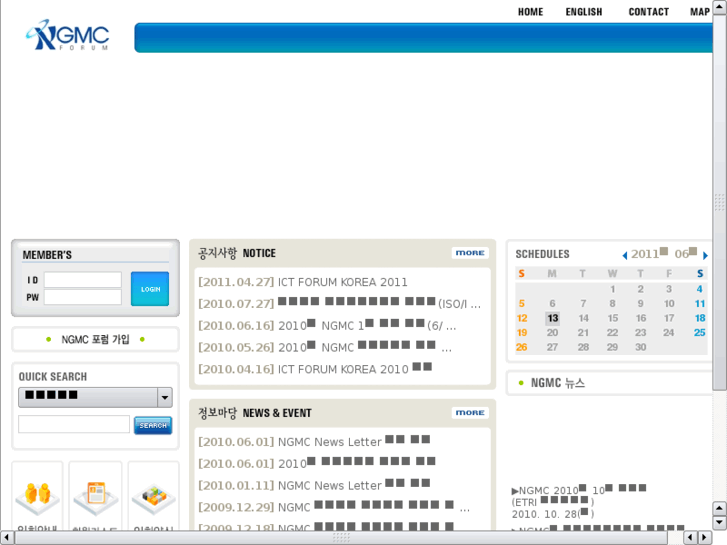727x545 pixels.
Task: Click the vertical scrollbar down arrow
Action: coord(719,523)
